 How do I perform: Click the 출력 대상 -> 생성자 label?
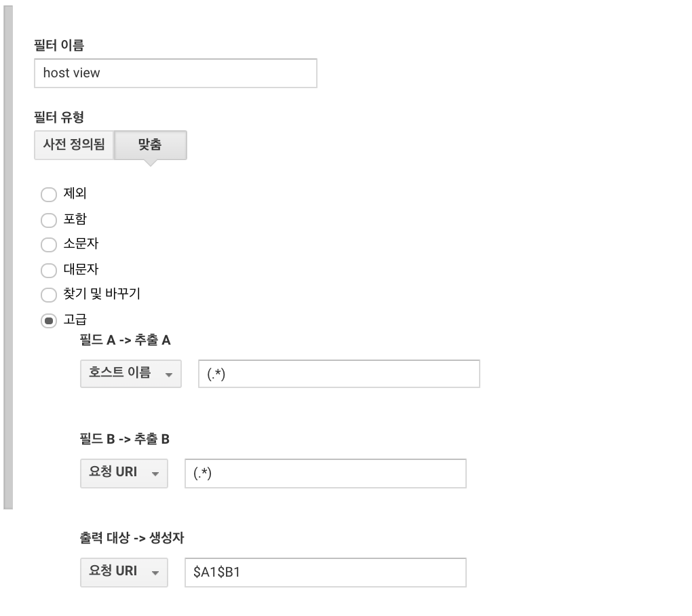click(132, 538)
